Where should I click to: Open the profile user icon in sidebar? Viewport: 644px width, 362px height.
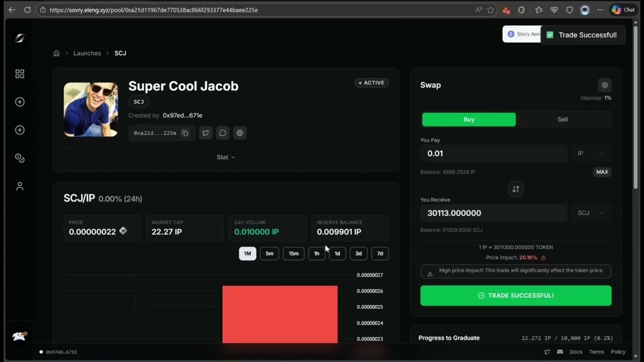click(20, 187)
